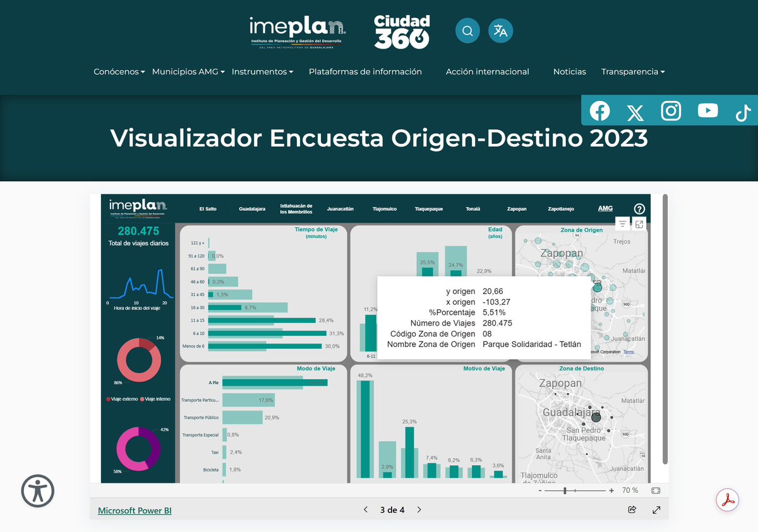Click Terms link on origin map

pyautogui.click(x=629, y=352)
